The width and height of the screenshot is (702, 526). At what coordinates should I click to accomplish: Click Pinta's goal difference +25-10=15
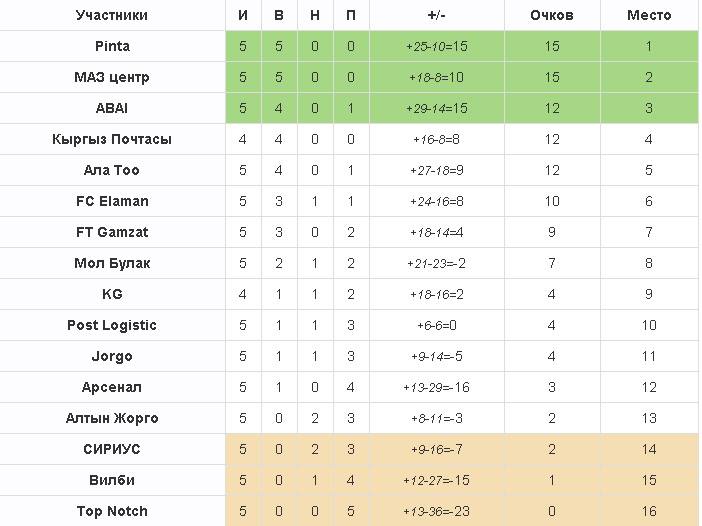(x=436, y=46)
